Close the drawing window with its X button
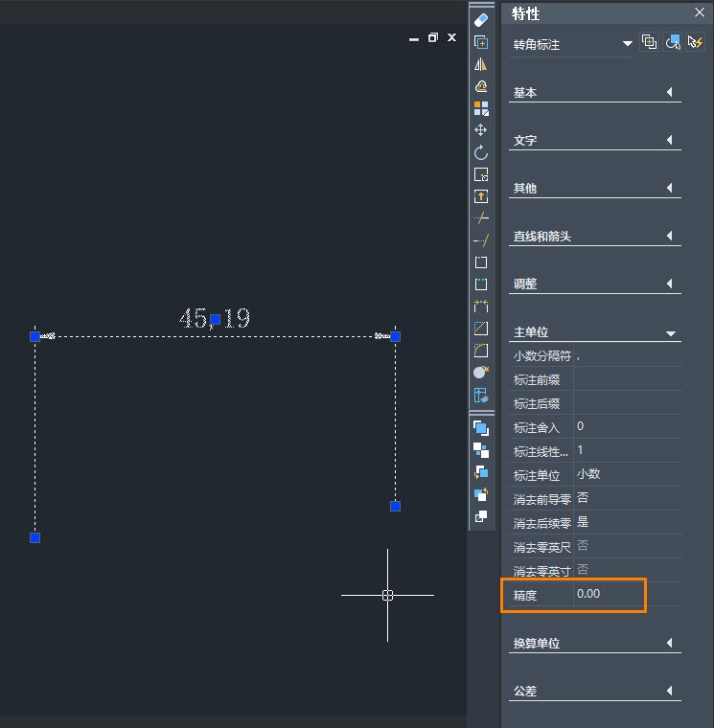714x728 pixels. point(452,37)
